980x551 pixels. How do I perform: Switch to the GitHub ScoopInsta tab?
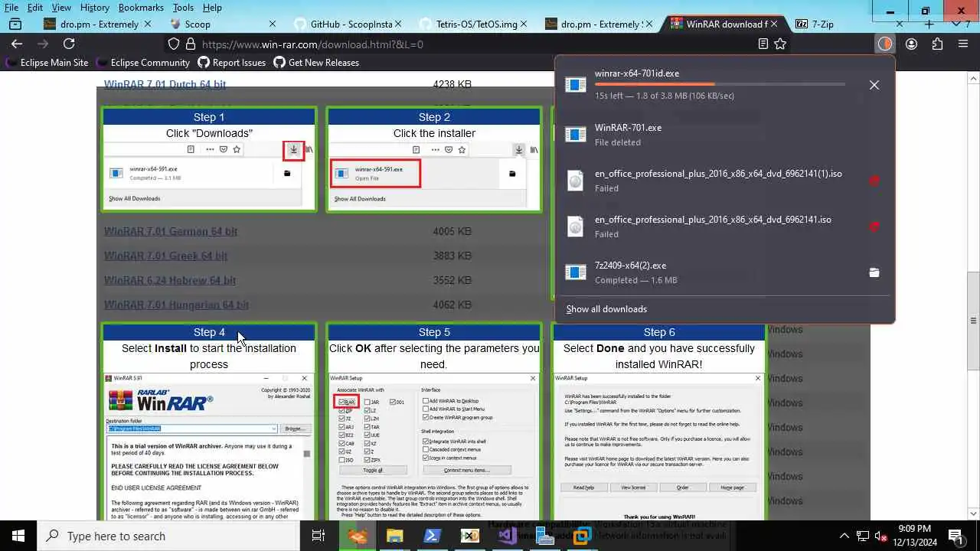click(348, 24)
